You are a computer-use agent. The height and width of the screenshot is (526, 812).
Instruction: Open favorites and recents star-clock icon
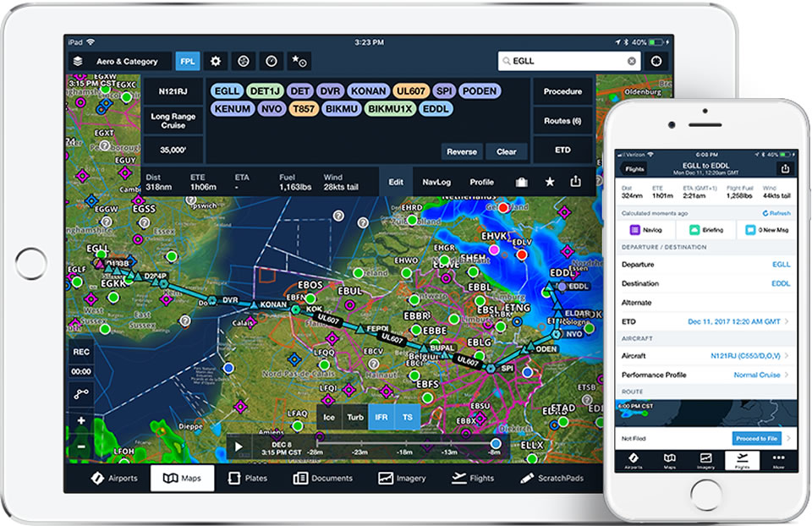tap(299, 61)
